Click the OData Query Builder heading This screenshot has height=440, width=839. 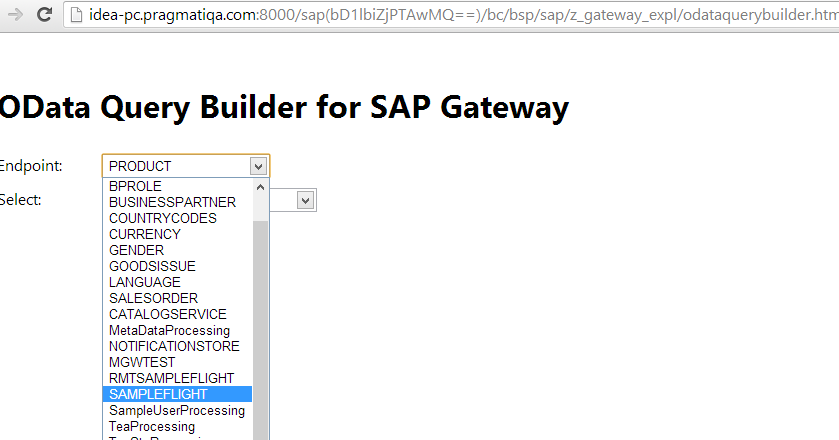pos(284,108)
